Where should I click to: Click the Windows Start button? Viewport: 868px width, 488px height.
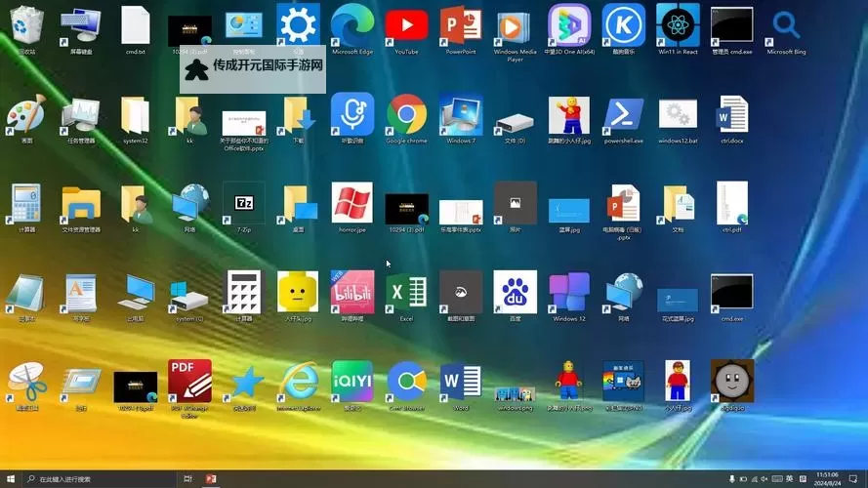coord(10,478)
